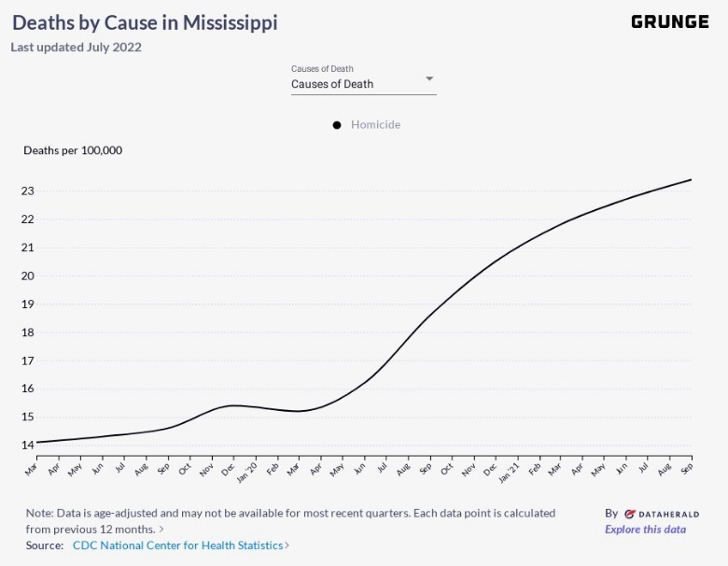Screen dimensions: 728x566
Task: Click the GRUNGE logo
Action: 669,21
